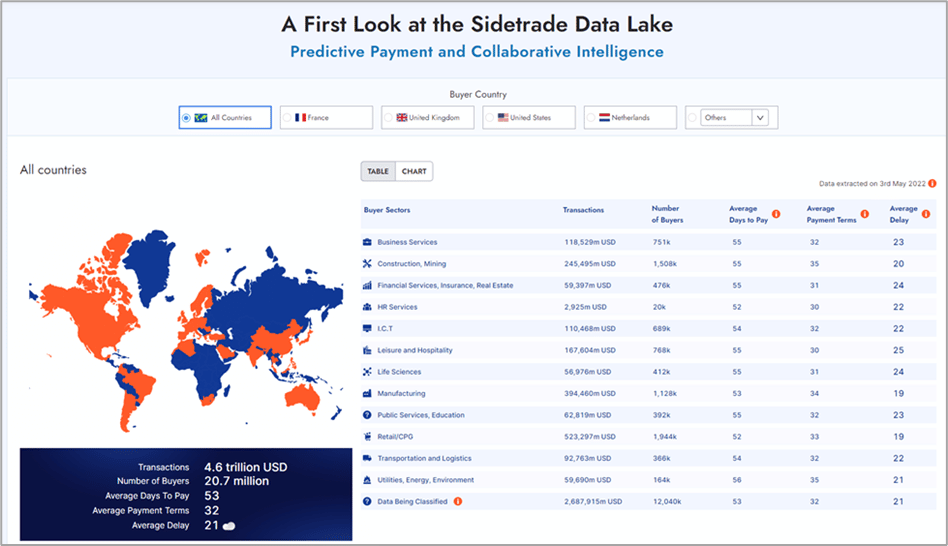Viewport: 948px width, 546px height.
Task: Click the Public Services, Education icon
Action: [367, 415]
